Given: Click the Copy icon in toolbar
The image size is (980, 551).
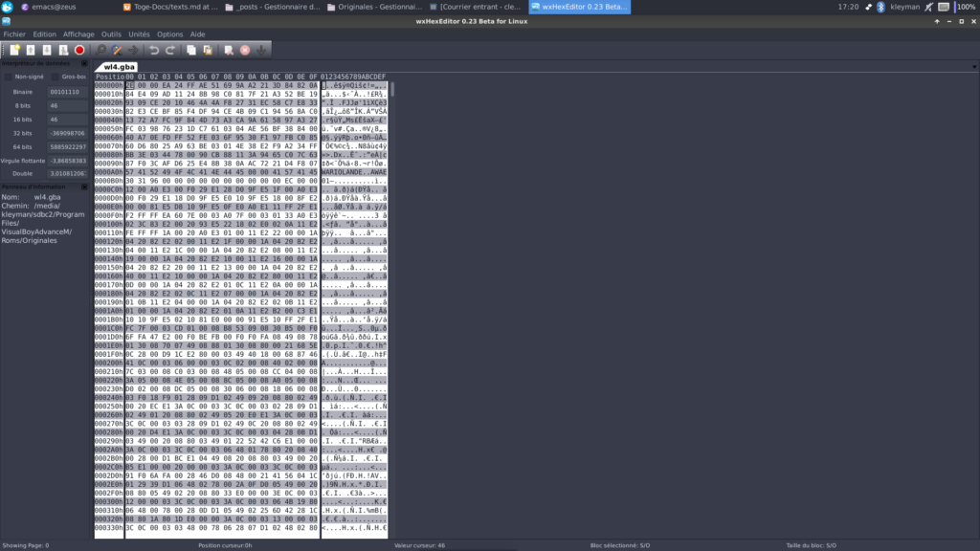Looking at the screenshot, I should 191,50.
